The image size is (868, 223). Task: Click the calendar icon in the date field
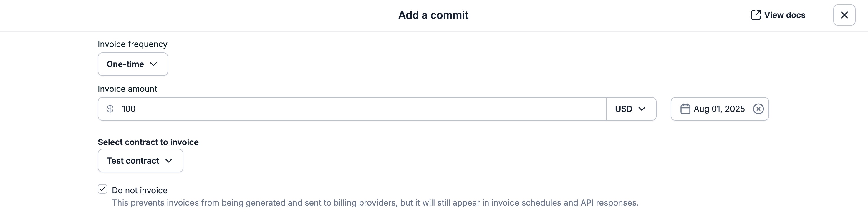686,109
